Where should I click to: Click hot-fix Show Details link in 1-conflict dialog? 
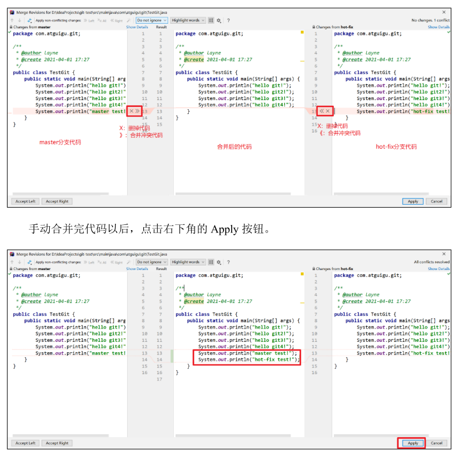click(x=438, y=27)
